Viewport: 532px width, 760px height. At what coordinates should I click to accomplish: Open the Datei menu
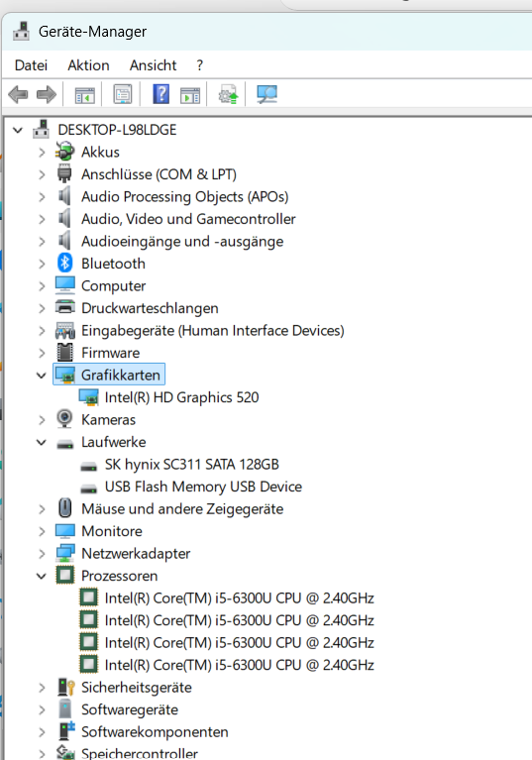[x=31, y=65]
